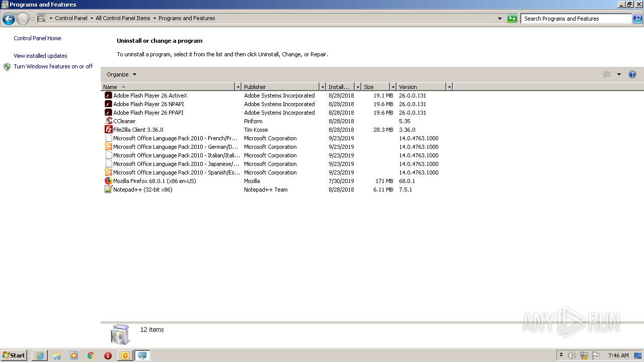Select Notepad++ (32-bit x86) entry
644x362 pixels.
point(142,190)
